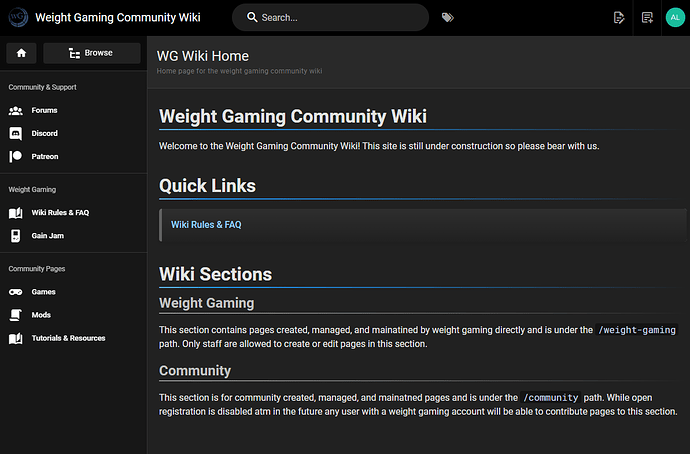Click the magnifier search icon
Viewport: 690px width, 454px height.
coord(252,18)
